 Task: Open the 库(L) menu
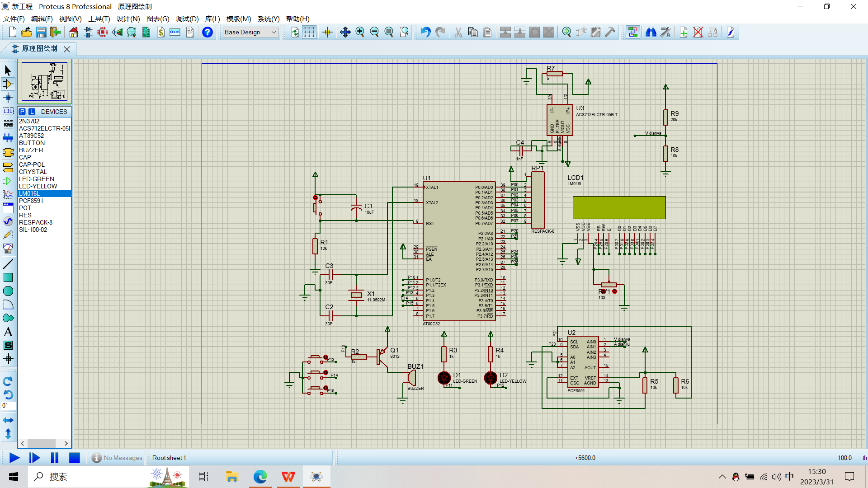click(212, 19)
